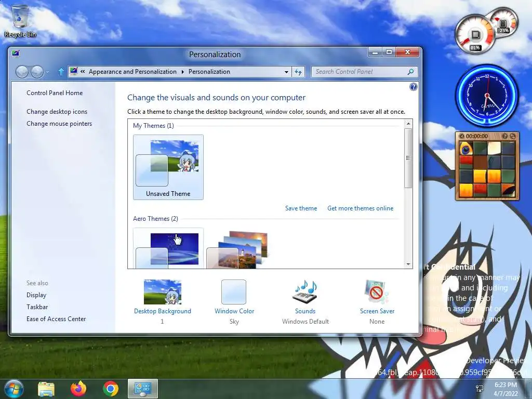532x399 pixels.
Task: Click the control panel icon in address bar
Action: point(74,71)
